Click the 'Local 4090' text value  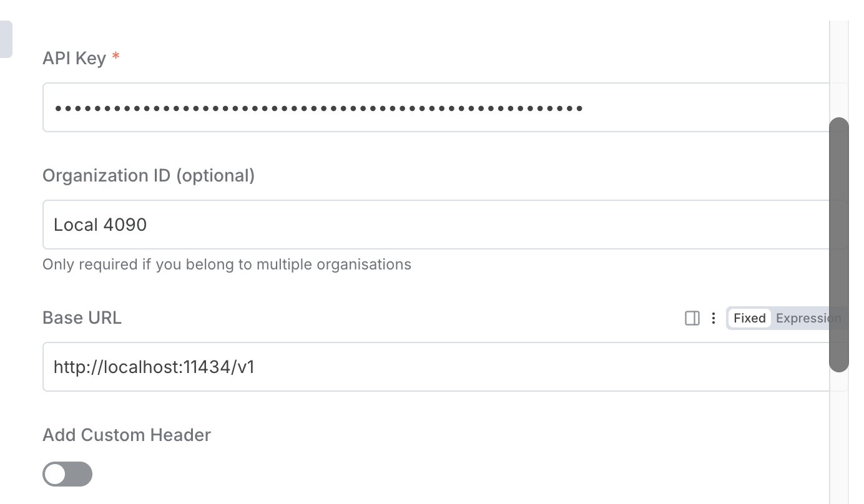(x=100, y=225)
